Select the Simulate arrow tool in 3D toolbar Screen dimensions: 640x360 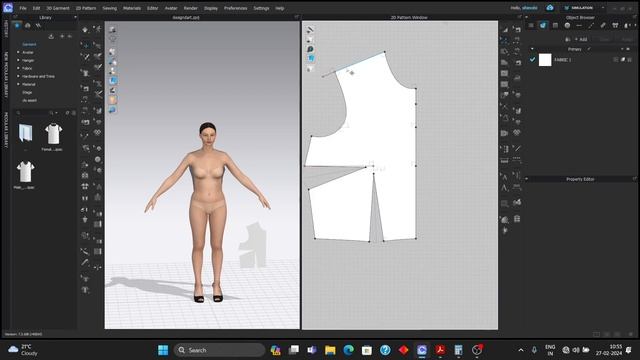click(x=85, y=30)
